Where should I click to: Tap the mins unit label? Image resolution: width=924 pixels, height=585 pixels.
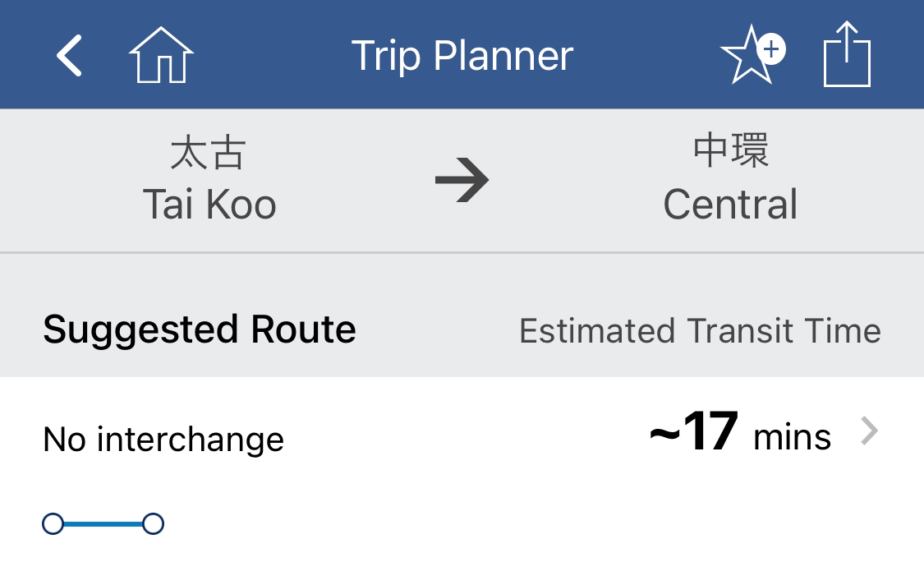pyautogui.click(x=792, y=438)
